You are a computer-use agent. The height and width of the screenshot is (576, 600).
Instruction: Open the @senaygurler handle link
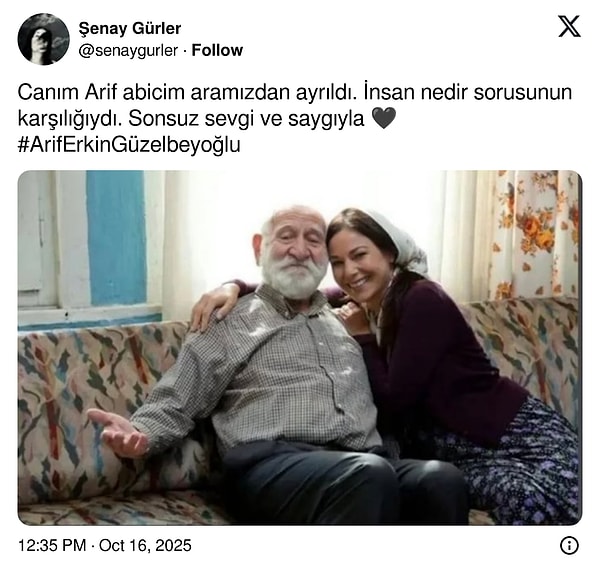(128, 50)
